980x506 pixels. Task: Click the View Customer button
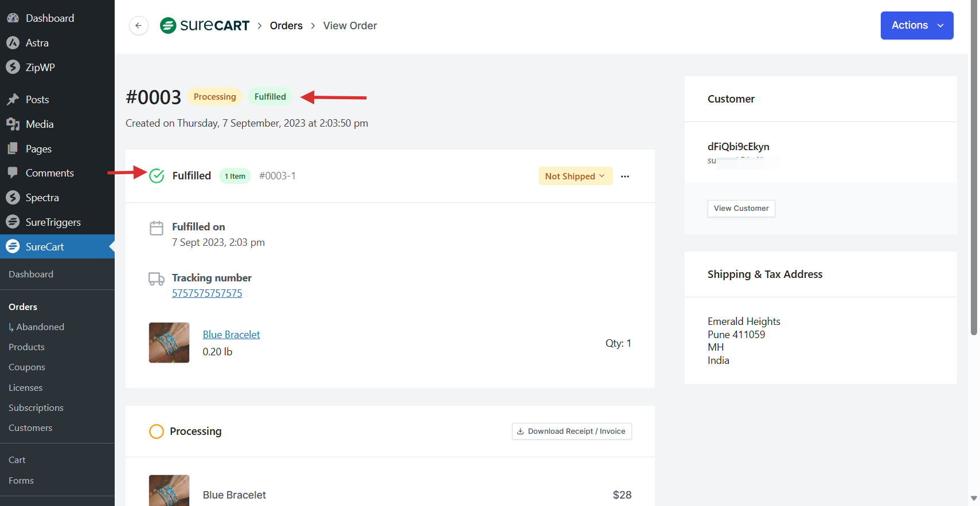(x=741, y=209)
